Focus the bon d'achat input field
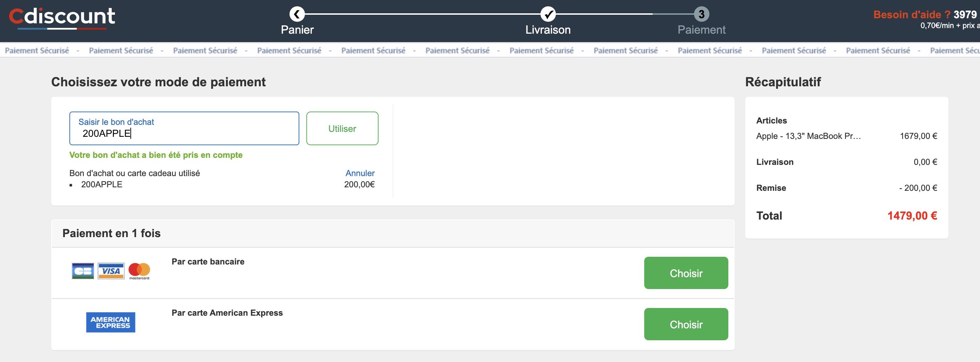 coord(184,129)
